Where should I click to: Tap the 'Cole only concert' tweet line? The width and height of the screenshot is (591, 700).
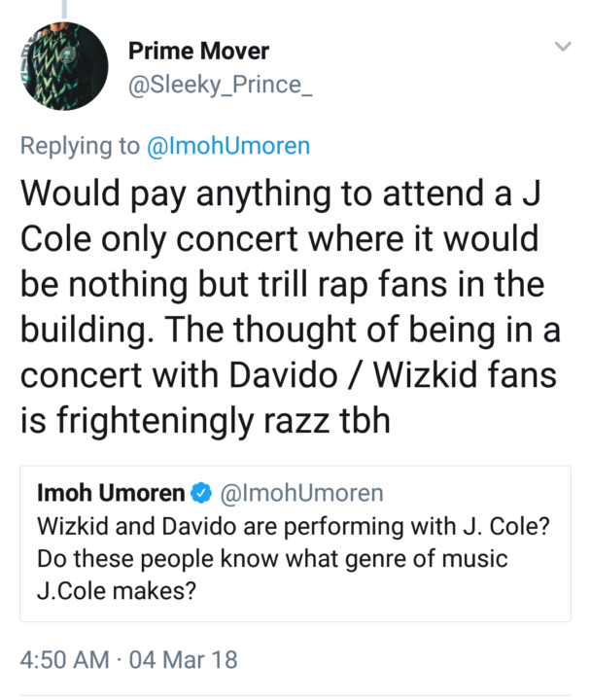[279, 238]
